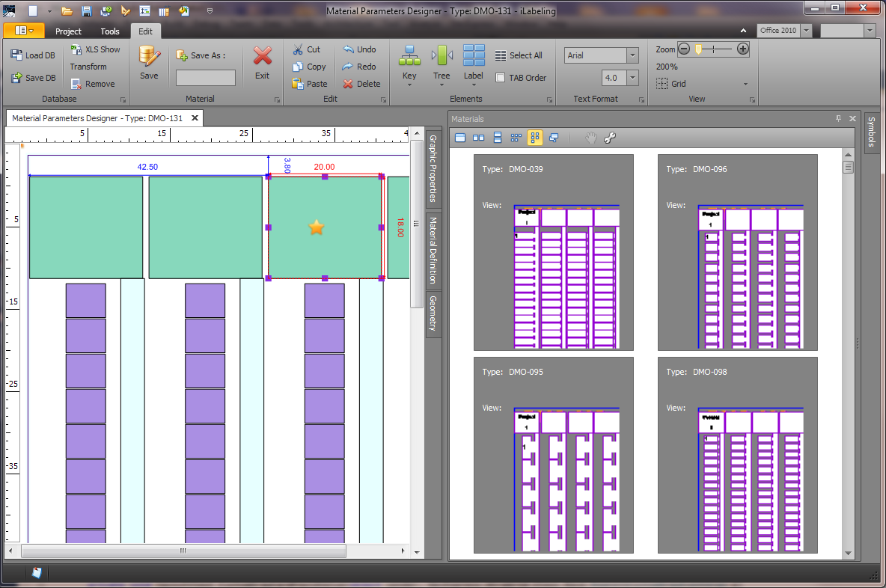Click Save DB button
The height and width of the screenshot is (588, 886).
tap(33, 77)
